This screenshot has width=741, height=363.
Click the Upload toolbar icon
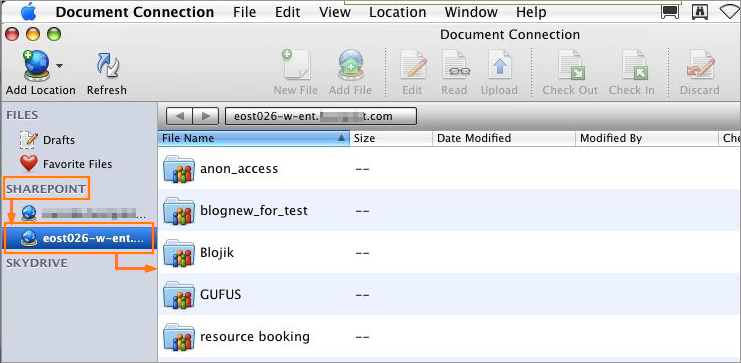[499, 65]
